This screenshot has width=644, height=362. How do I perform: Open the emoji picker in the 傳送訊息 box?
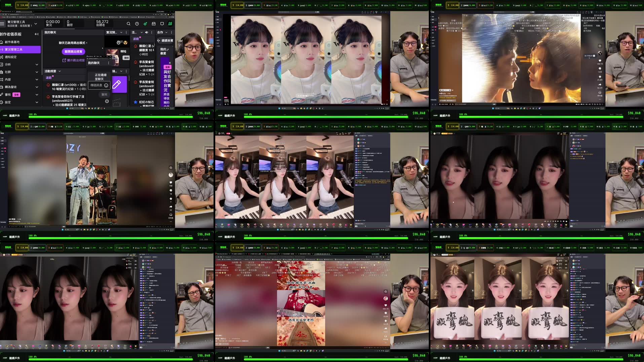[106, 86]
